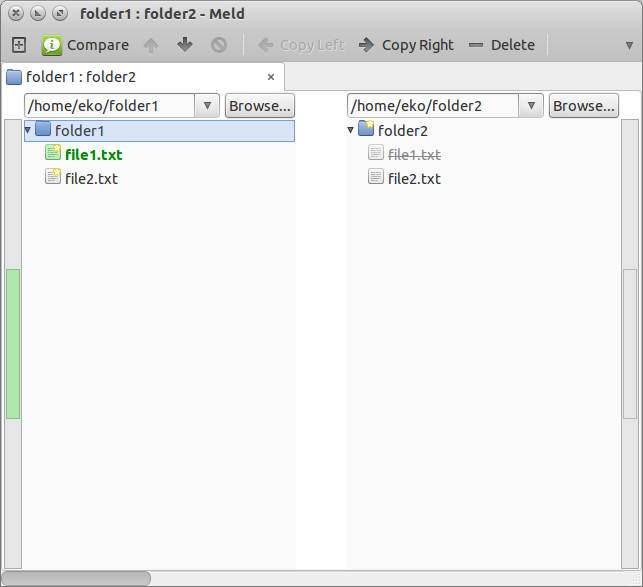Viewport: 643px width, 587px height.
Task: Browse for the right folder
Action: [x=584, y=106]
